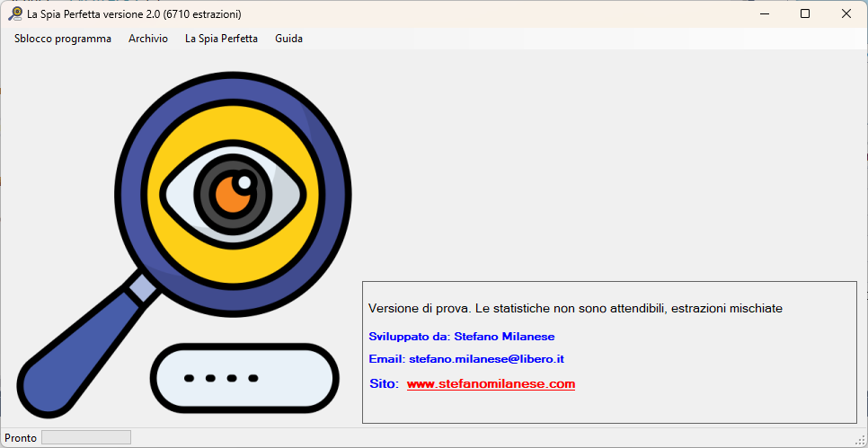
Task: Visit www.stefanomilanese.com website link
Action: coord(491,384)
